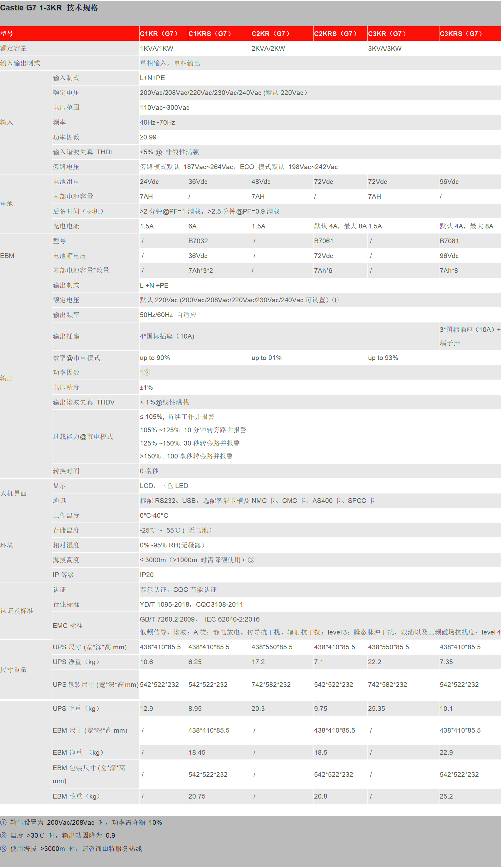Click the "up to 90%" efficiency value
This screenshot has width=501, height=868.
point(155,358)
